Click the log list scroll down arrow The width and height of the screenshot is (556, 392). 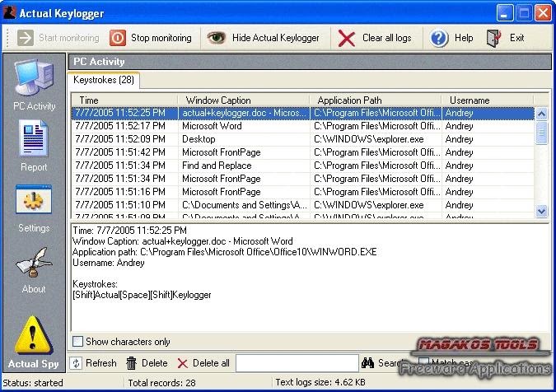pyautogui.click(x=541, y=211)
